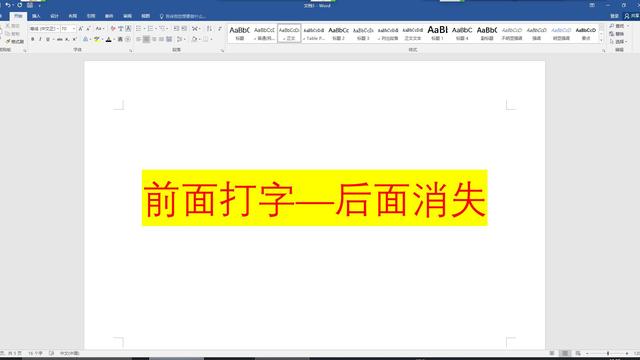
Task: Click the Shrink Font icon
Action: coord(88,29)
